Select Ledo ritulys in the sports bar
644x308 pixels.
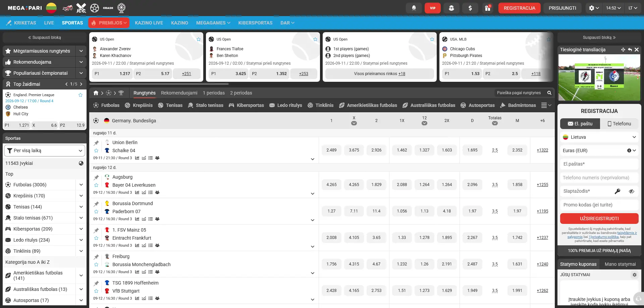click(x=286, y=105)
